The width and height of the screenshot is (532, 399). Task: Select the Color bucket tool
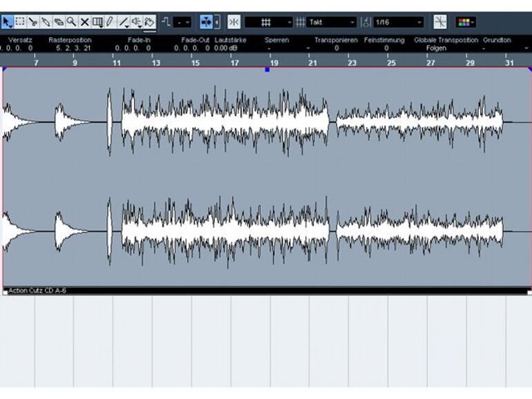pyautogui.click(x=150, y=22)
